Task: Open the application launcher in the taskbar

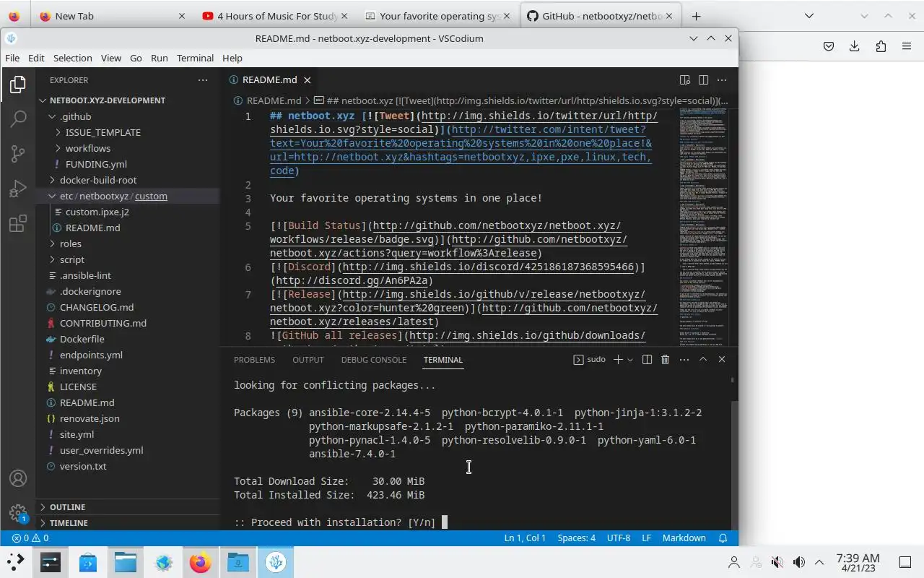Action: point(16,562)
